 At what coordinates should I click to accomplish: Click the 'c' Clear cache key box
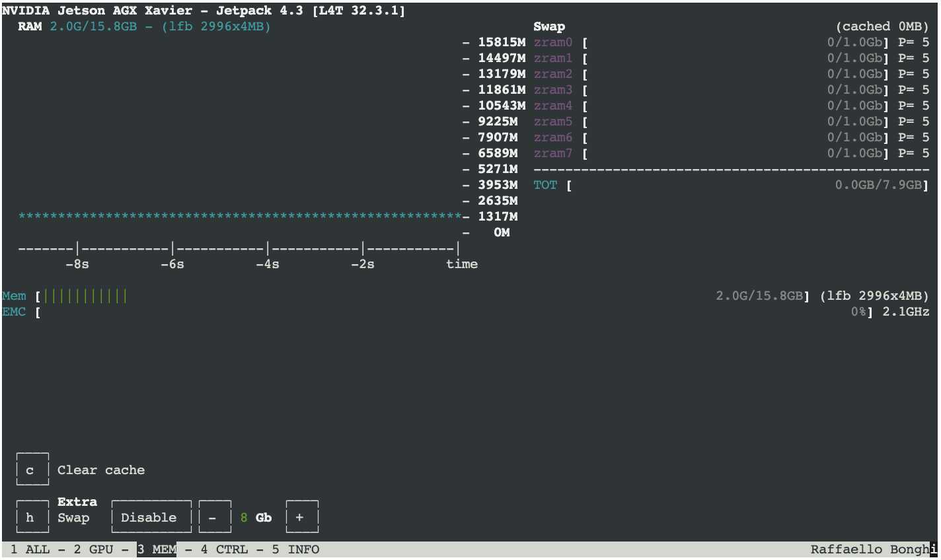coord(32,470)
